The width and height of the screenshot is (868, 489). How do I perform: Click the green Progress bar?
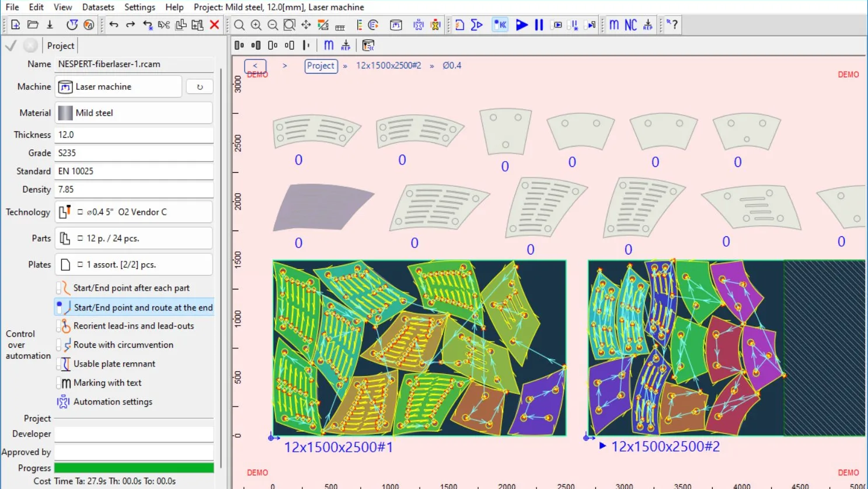coord(134,467)
